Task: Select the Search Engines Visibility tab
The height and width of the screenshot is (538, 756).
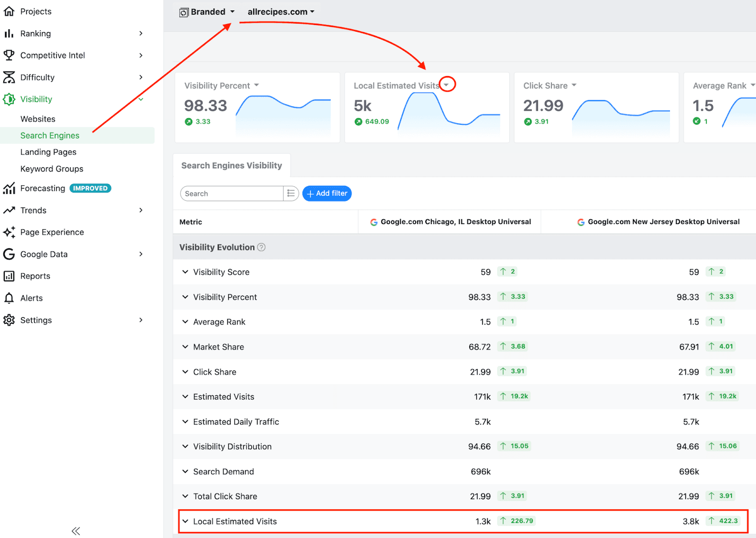Action: point(232,165)
